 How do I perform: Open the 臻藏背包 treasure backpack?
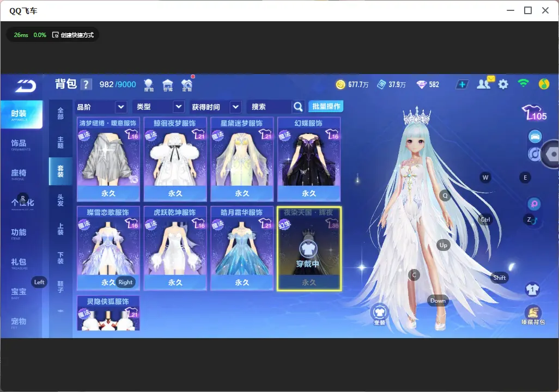point(533,315)
